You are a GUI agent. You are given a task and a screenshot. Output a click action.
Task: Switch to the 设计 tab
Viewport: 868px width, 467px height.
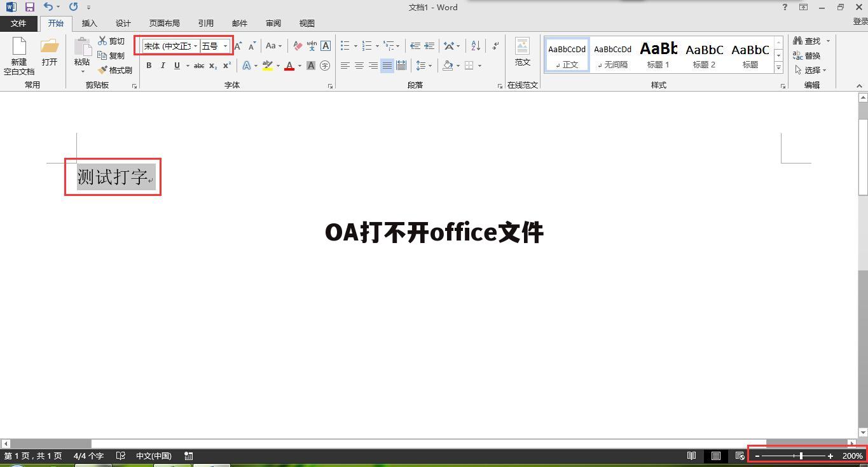123,24
